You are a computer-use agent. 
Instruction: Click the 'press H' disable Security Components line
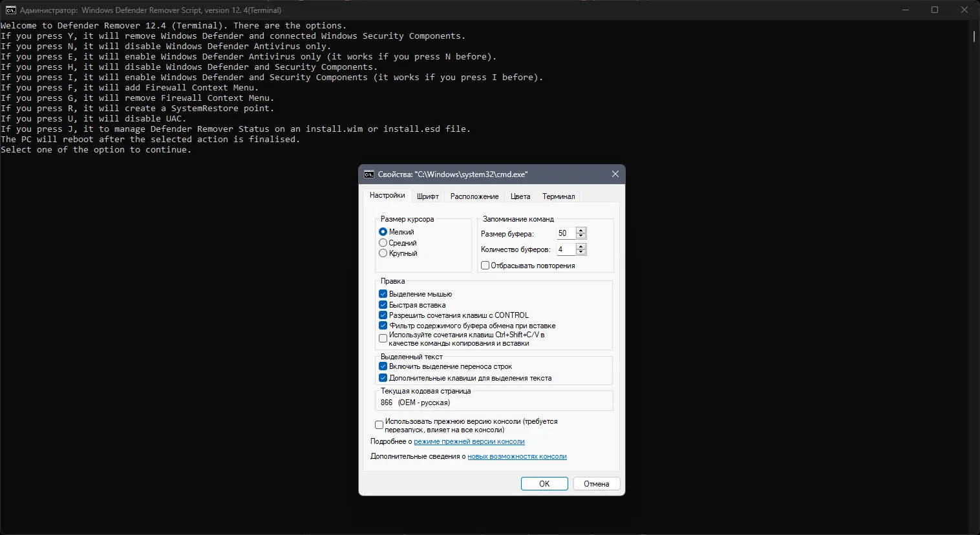tap(189, 67)
